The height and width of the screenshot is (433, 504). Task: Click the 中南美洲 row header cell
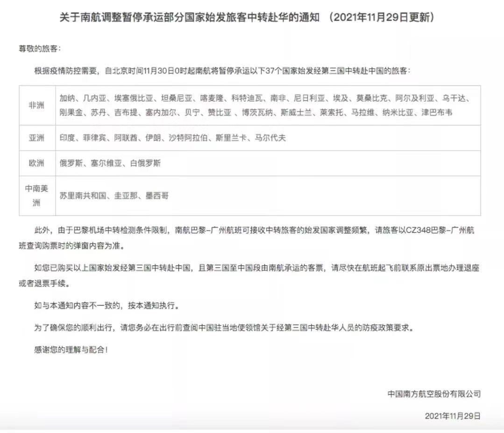click(37, 196)
